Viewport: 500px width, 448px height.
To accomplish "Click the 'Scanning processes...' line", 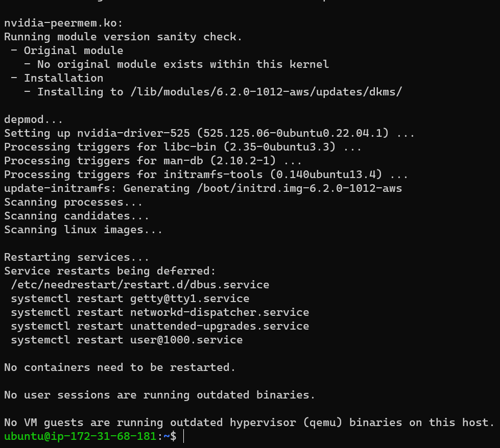I will point(74,203).
